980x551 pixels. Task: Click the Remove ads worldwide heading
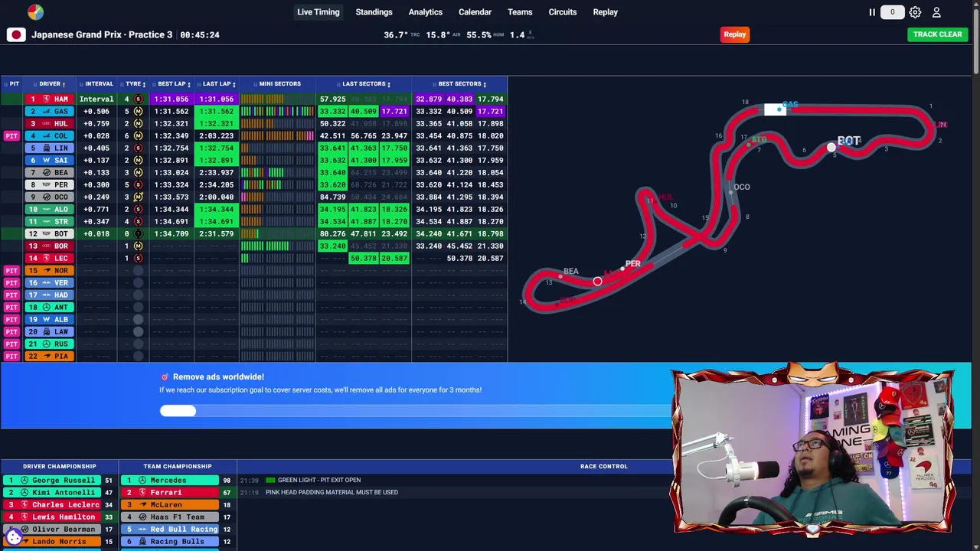(218, 377)
